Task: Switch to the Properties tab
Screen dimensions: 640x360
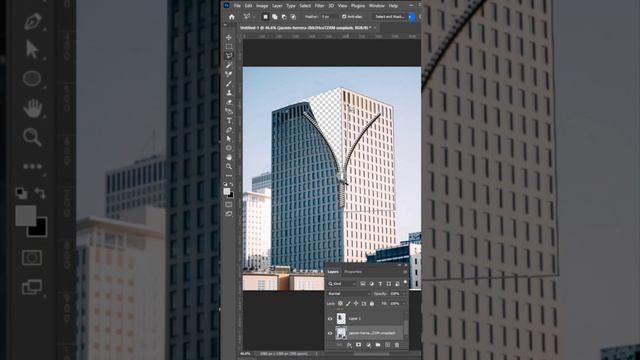Action: 353,272
